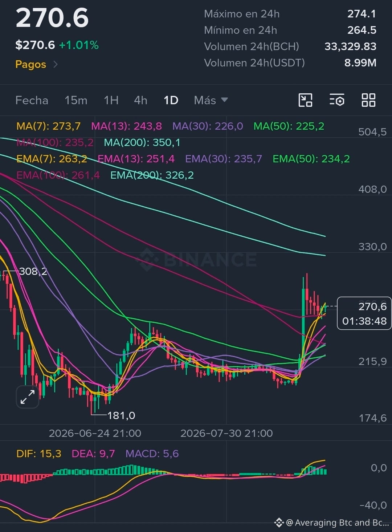Tap the current price tag 270,6
This screenshot has height=532, width=392.
coord(364,313)
